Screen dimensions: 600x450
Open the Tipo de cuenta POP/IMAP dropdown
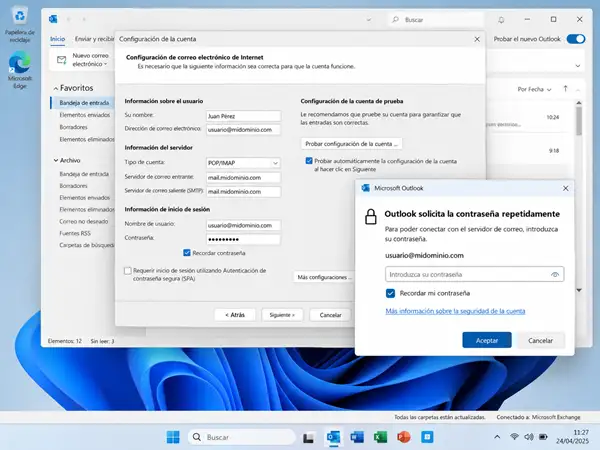click(x=243, y=163)
